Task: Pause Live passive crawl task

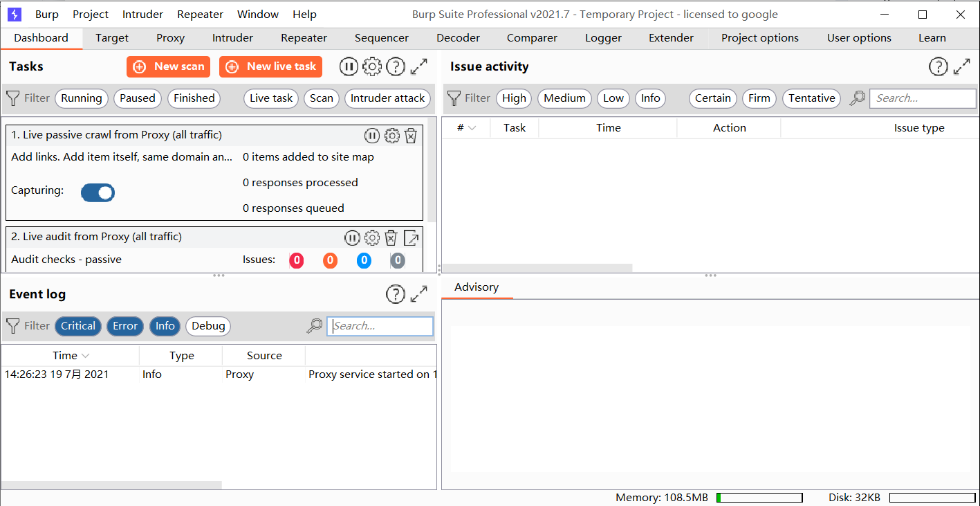Action: coord(372,136)
